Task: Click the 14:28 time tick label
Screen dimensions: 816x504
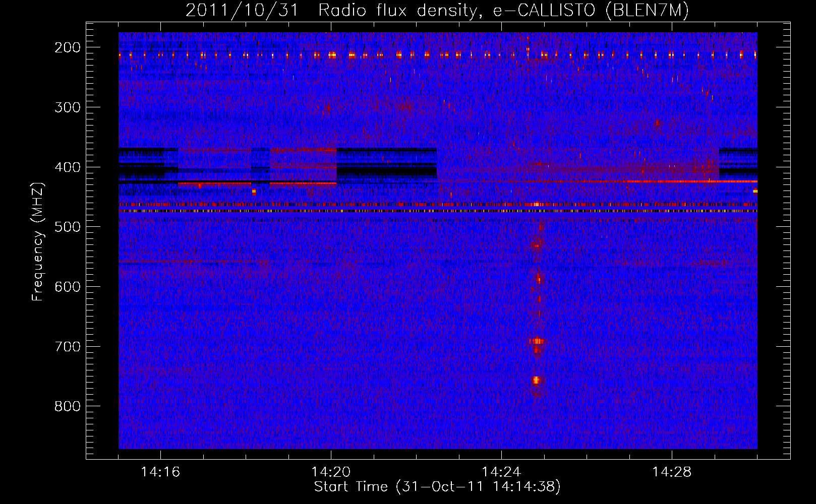Action: coord(672,472)
